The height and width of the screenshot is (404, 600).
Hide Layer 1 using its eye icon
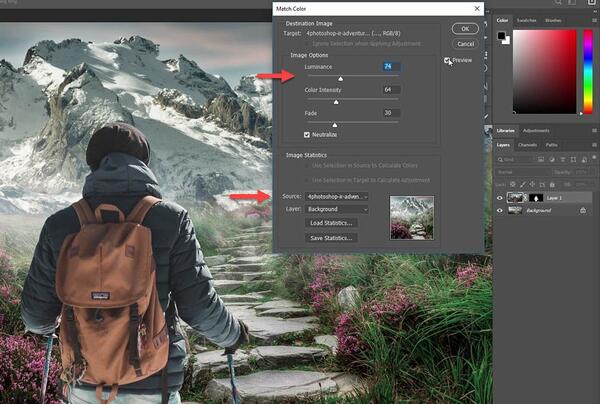coord(499,198)
